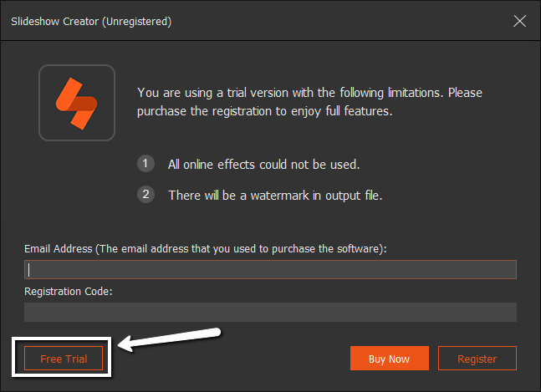Click the Free Trial button
The image size is (541, 392).
(64, 359)
